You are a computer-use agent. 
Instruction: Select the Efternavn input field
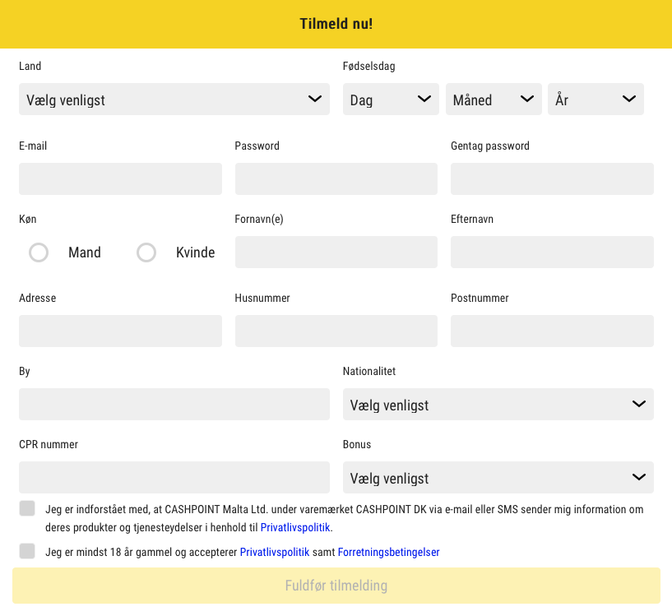(x=552, y=252)
